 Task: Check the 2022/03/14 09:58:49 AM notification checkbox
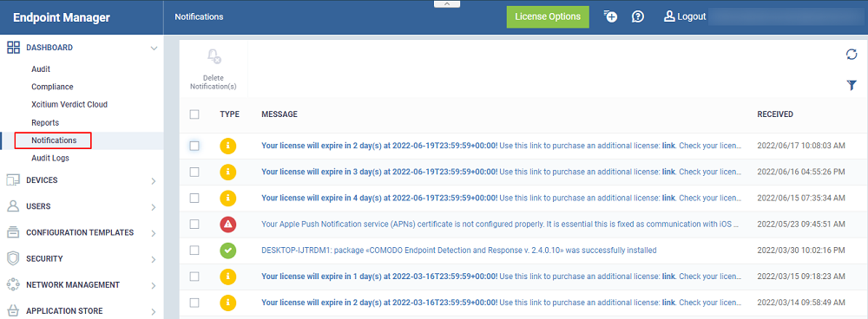click(x=194, y=303)
